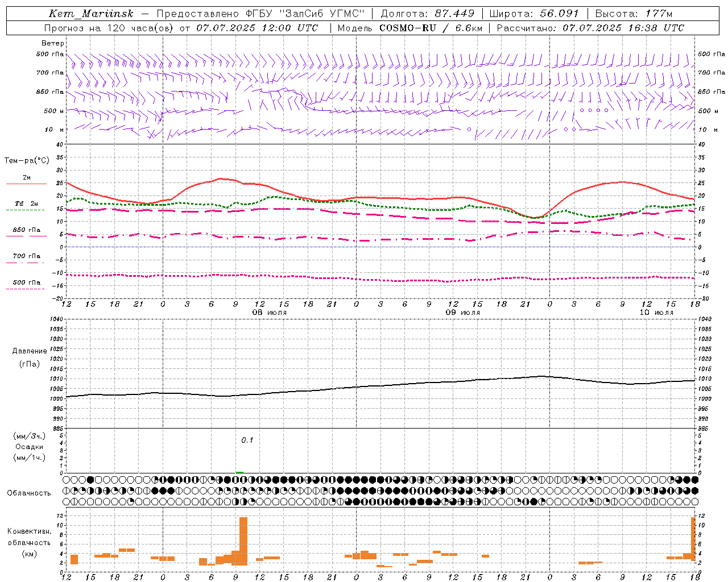Image resolution: width=728 pixels, height=582 pixels.
Task: Click the Конвективн. облачность (км) label
Action: pyautogui.click(x=29, y=542)
